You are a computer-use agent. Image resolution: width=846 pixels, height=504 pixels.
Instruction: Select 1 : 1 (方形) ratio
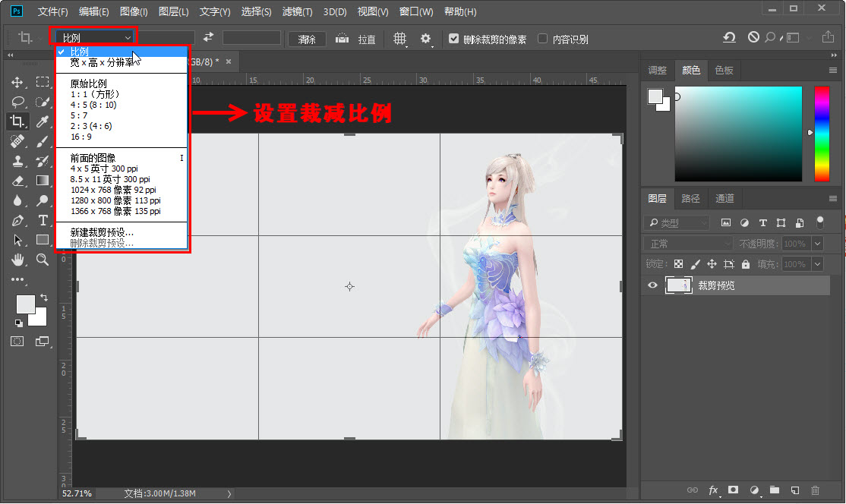pyautogui.click(x=95, y=94)
